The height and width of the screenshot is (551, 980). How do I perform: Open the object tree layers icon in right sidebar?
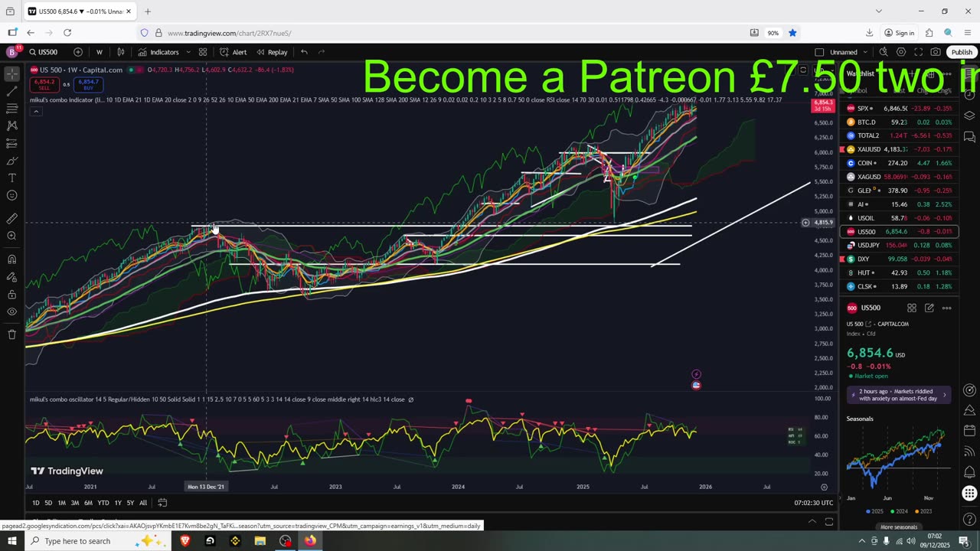coord(969,116)
